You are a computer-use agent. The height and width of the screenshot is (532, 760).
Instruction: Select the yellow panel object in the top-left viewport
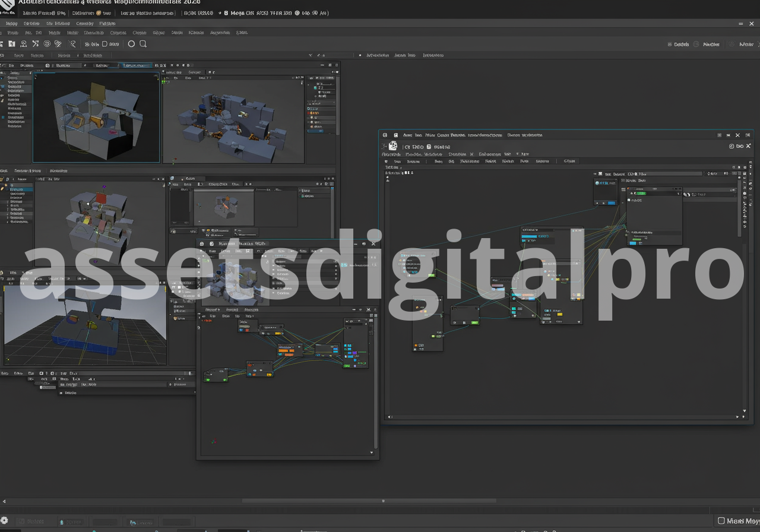pos(98,93)
